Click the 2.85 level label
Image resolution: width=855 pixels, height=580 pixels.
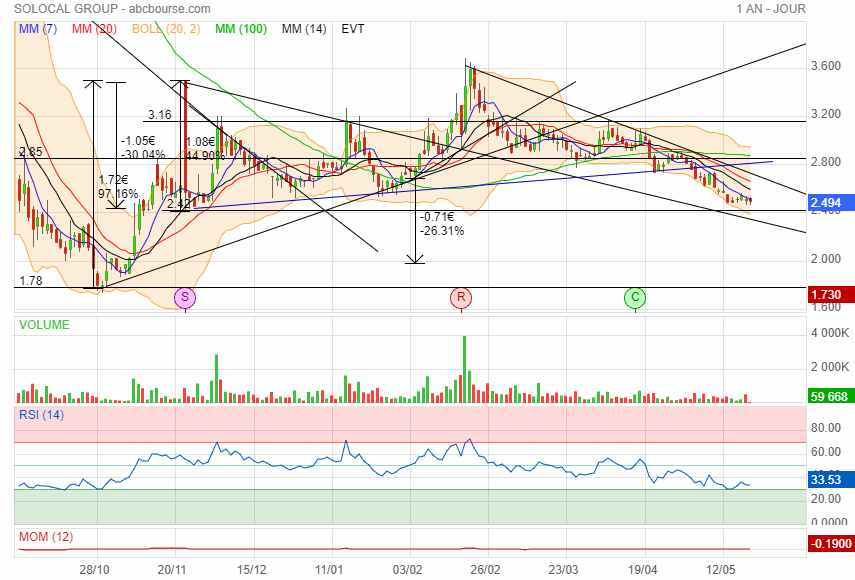31,152
